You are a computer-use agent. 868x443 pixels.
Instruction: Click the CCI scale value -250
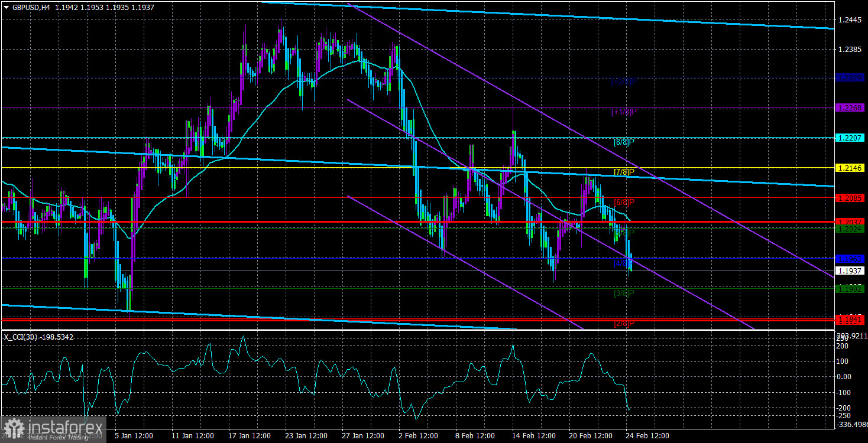[845, 415]
